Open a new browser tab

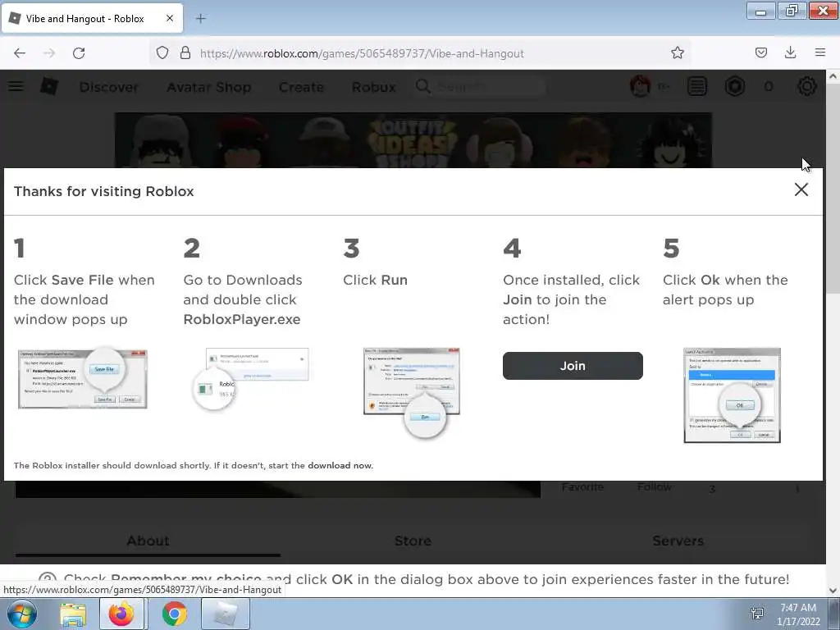[201, 19]
